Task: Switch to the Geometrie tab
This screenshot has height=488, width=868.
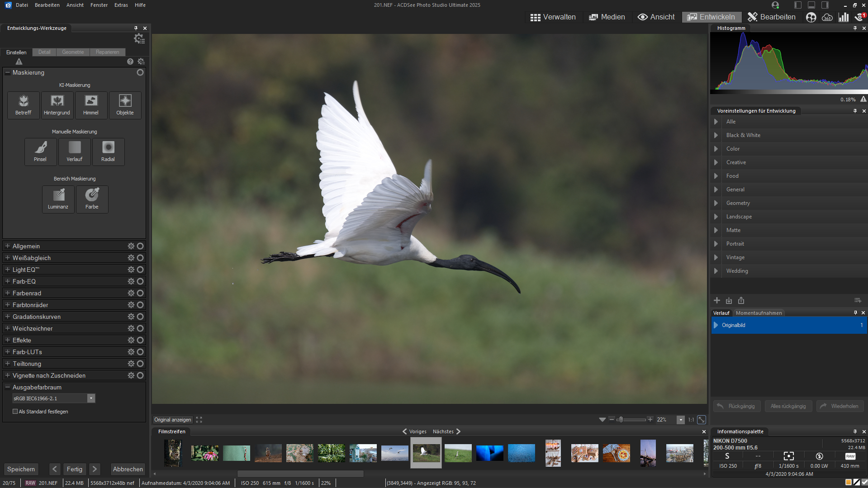Action: click(x=73, y=52)
